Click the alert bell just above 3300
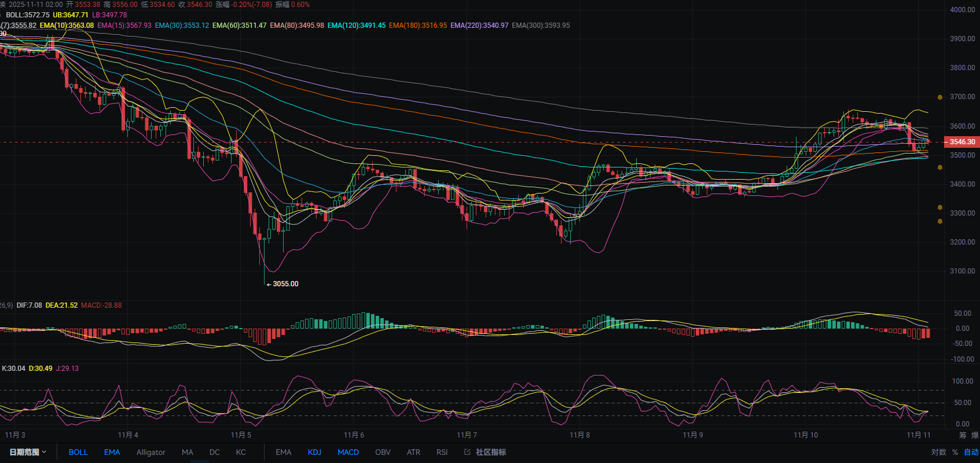 [940, 207]
